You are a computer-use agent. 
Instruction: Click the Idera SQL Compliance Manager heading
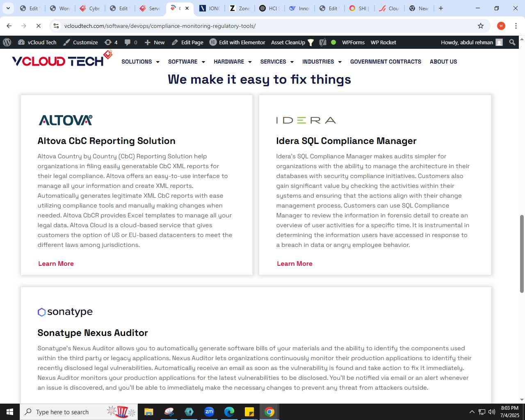pos(346,141)
